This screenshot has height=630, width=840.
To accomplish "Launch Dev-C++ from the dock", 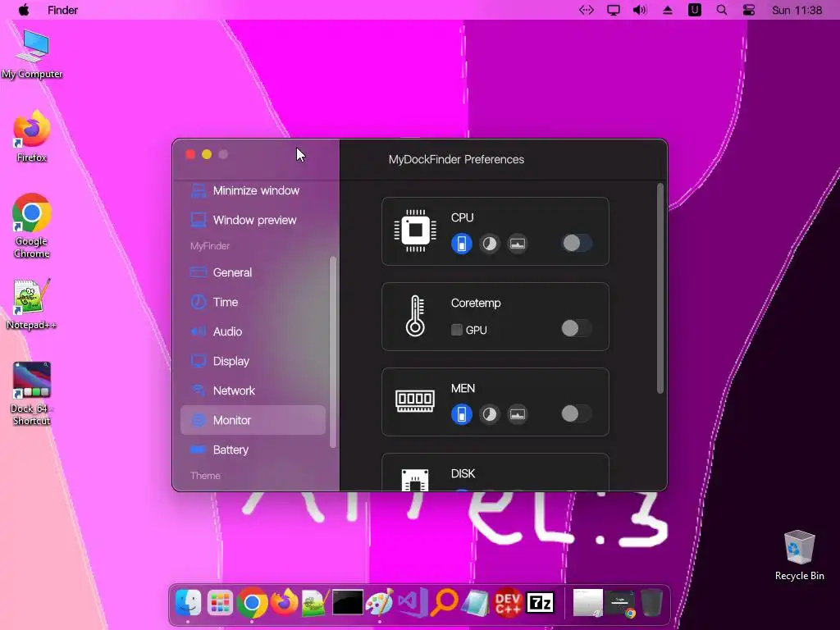I will coord(508,603).
